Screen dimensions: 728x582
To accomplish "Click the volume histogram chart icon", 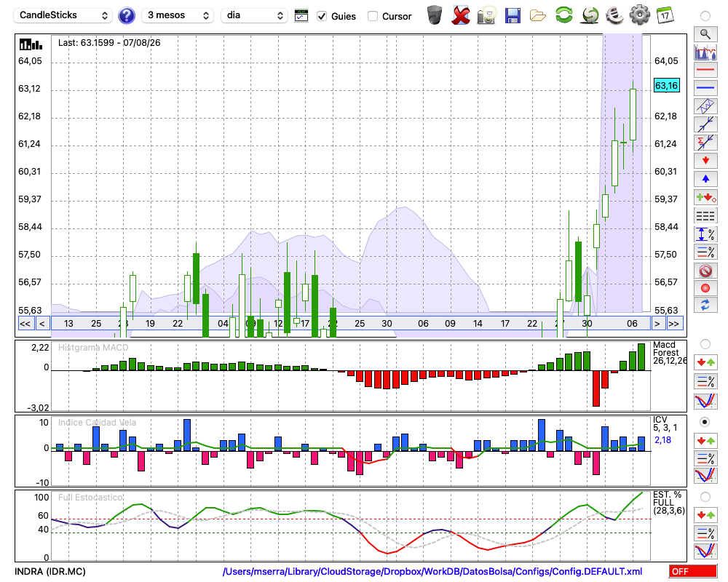I will 705,52.
